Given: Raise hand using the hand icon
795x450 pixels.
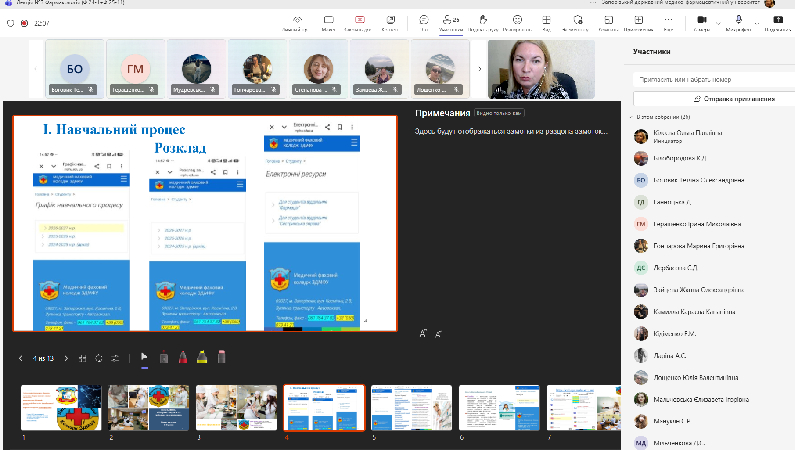Looking at the screenshot, I should pos(483,20).
